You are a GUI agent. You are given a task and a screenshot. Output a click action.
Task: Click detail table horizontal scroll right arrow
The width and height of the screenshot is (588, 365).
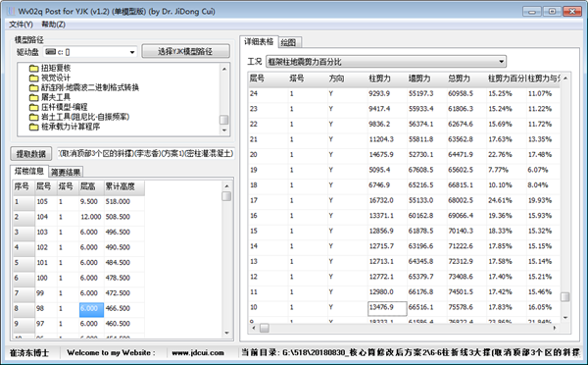(555, 328)
